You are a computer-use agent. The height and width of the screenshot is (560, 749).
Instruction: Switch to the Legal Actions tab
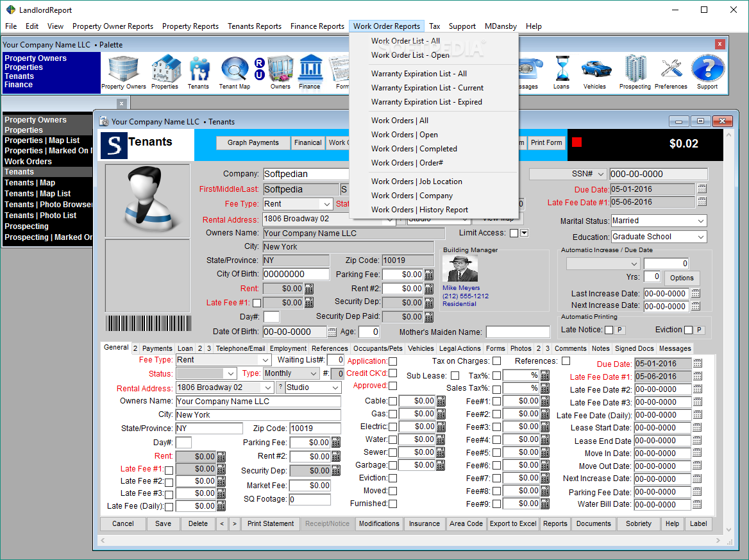pyautogui.click(x=460, y=348)
